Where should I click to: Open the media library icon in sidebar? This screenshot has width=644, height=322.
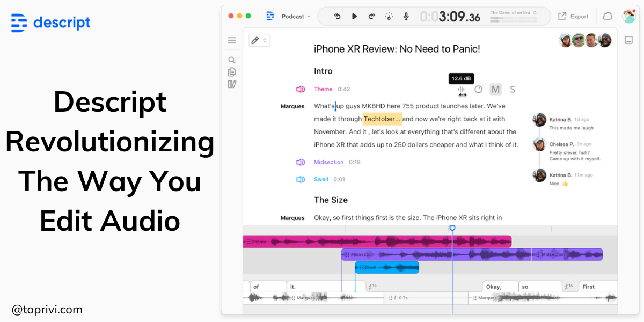coord(232,84)
